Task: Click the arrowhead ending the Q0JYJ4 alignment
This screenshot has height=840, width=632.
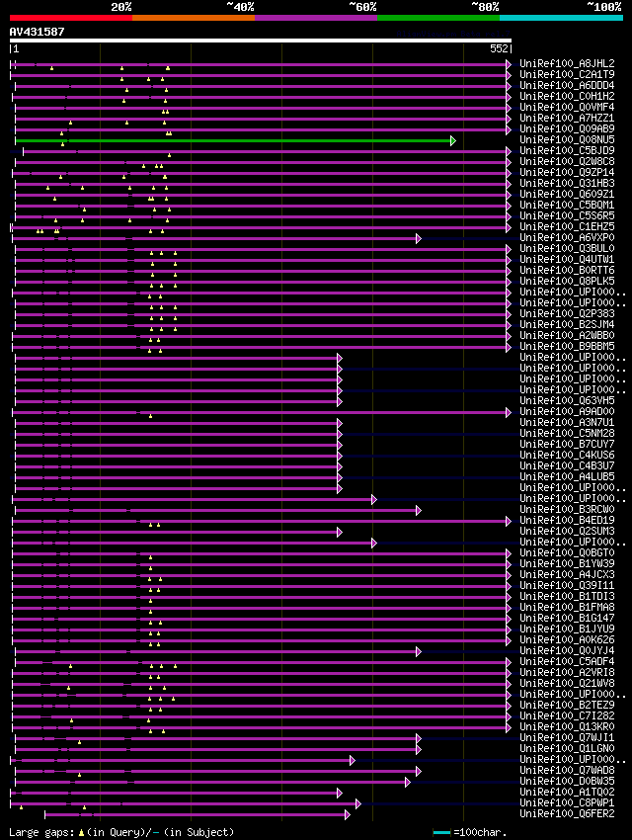Action: coord(419,652)
